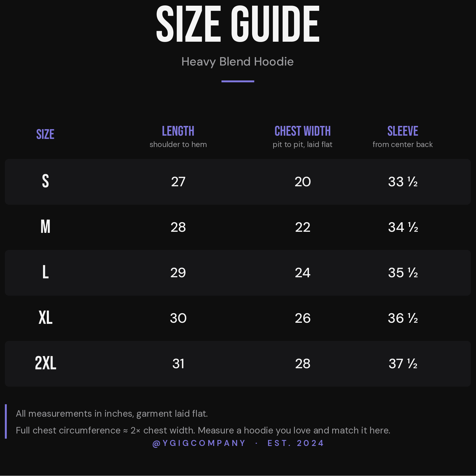Click the sleeve value 37 ½ for 2XL
The image size is (476, 476).
[x=403, y=364]
